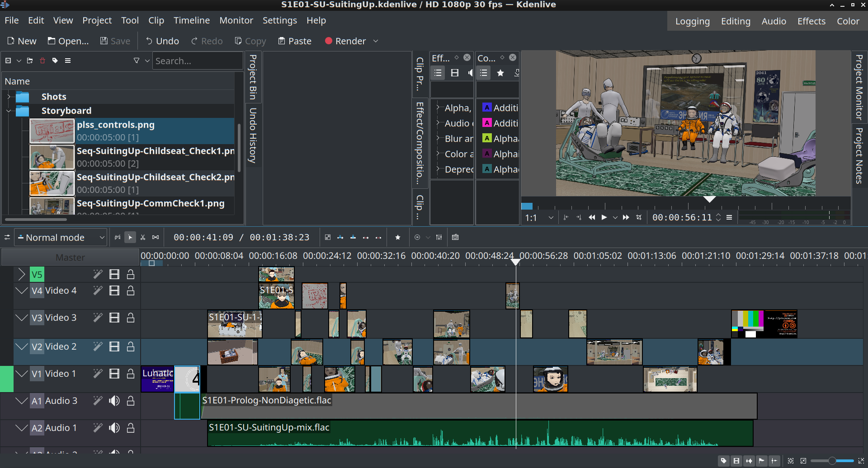Show favorite compositions via star icon
Screen dimensions: 868x468
[500, 73]
